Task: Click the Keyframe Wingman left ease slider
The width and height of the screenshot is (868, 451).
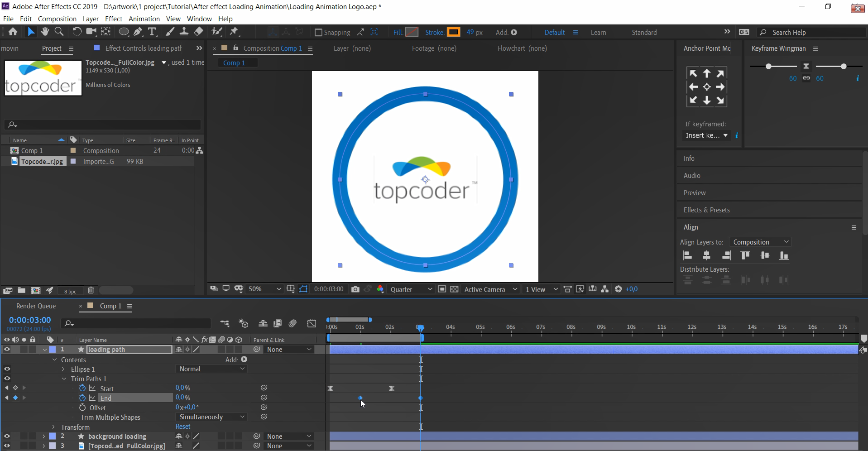Action: [768, 66]
